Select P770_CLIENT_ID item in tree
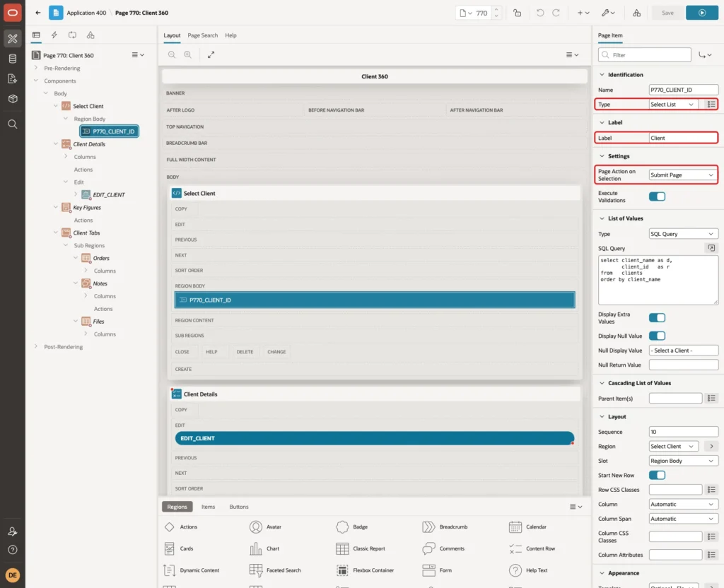724x588 pixels. click(109, 131)
